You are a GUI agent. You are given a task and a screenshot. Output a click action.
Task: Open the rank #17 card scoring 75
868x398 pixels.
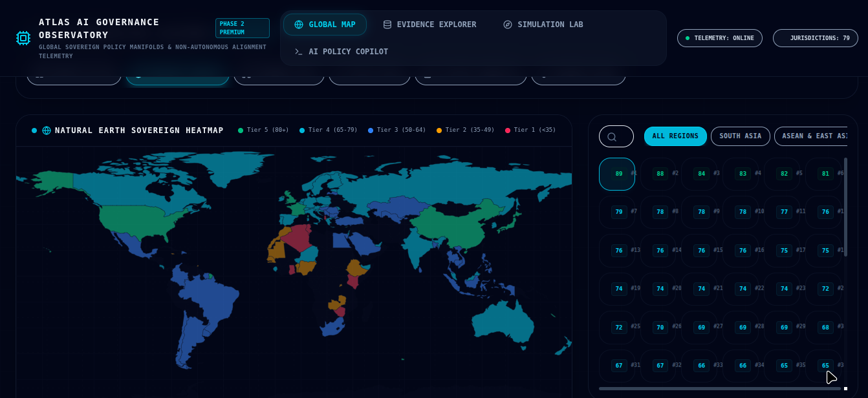[783, 251]
